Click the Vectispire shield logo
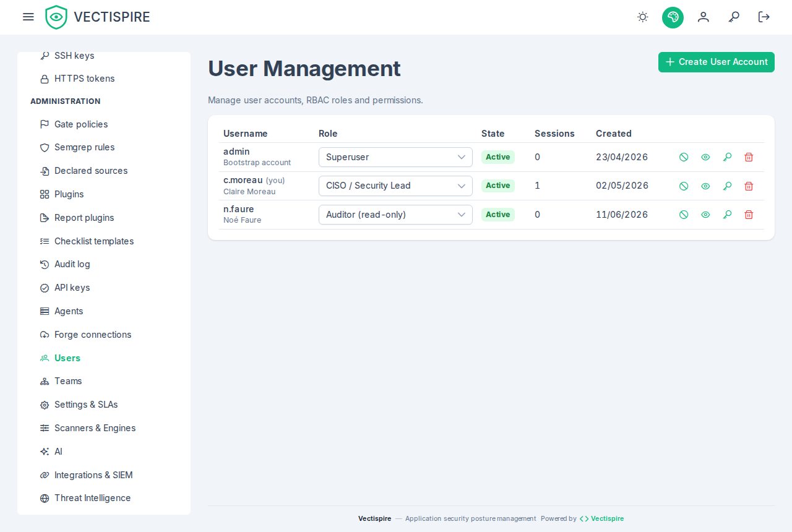 tap(56, 17)
